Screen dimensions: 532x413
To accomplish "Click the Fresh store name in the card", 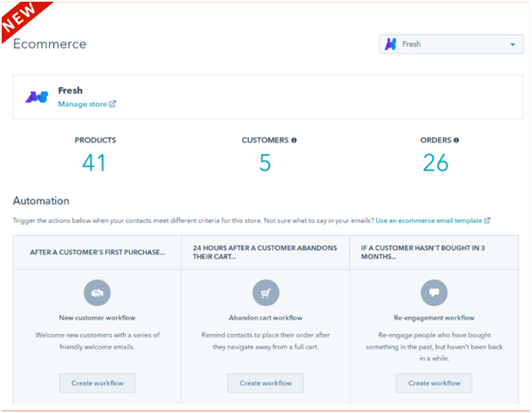I will tap(70, 91).
